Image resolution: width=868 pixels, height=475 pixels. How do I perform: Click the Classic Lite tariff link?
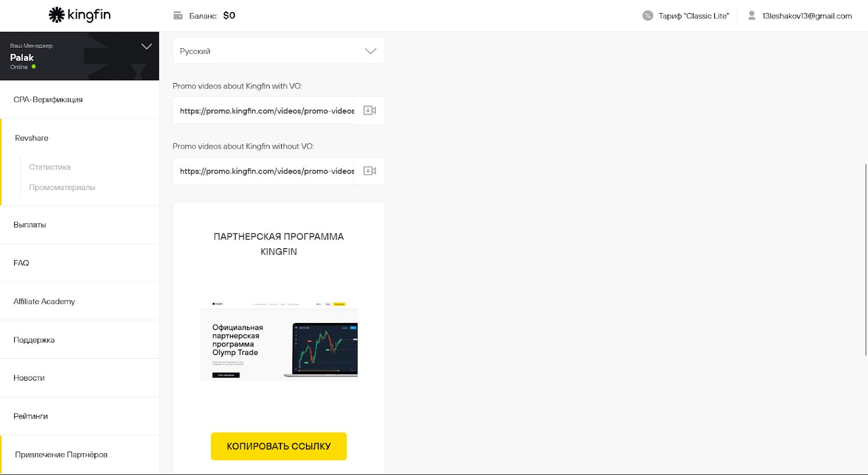(694, 16)
